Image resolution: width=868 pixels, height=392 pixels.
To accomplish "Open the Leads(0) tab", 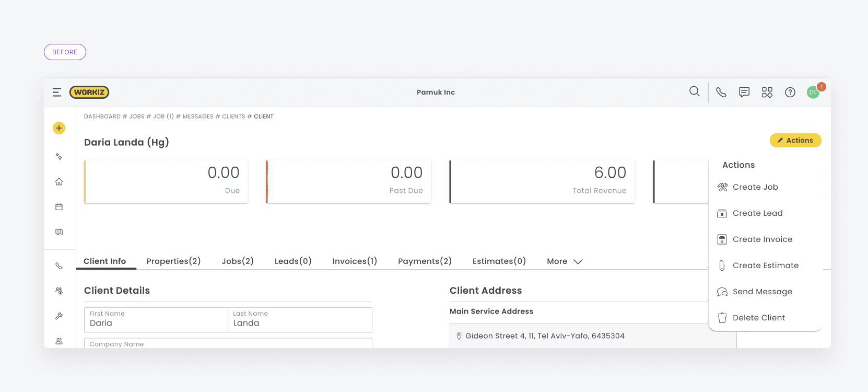I will (293, 261).
